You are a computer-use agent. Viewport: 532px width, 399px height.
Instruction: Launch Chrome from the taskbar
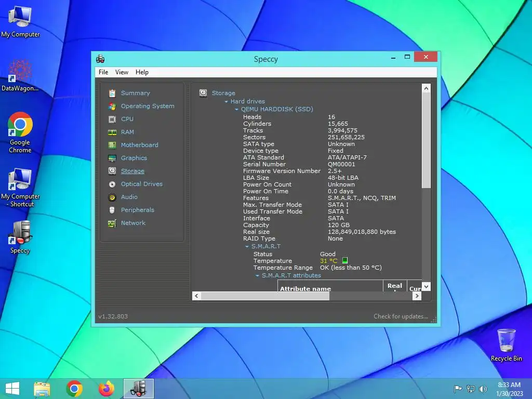tap(74, 389)
